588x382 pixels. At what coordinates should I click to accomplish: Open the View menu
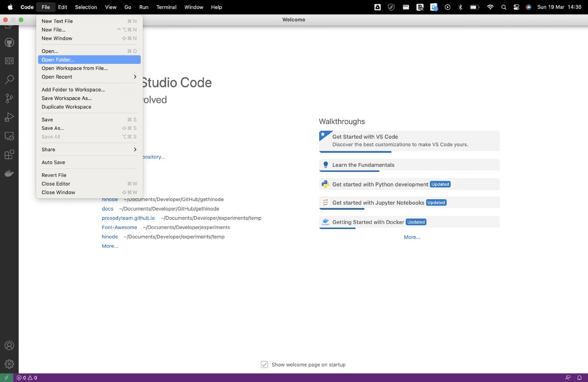[110, 7]
